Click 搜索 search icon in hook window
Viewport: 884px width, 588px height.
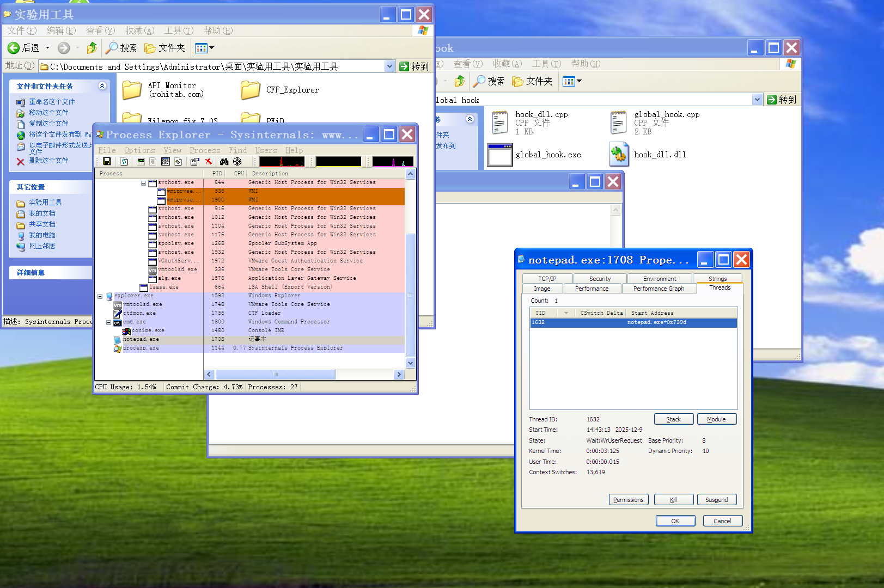(x=479, y=81)
